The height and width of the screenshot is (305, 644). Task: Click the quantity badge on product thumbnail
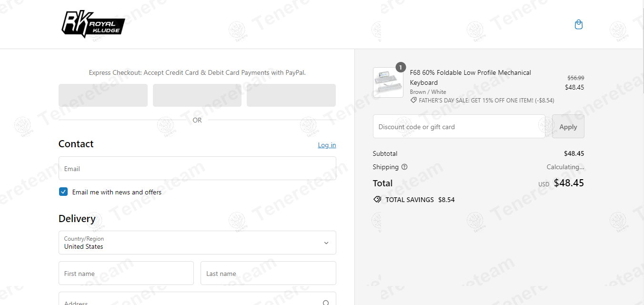[x=401, y=67]
